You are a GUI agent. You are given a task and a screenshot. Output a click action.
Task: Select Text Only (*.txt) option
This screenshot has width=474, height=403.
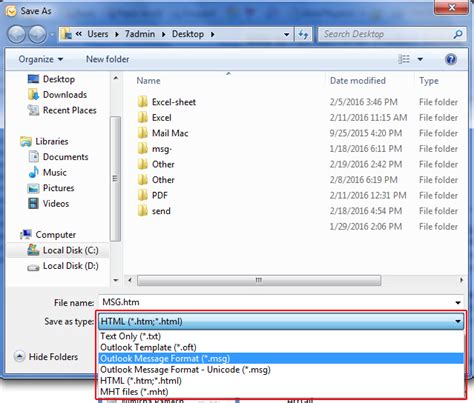tap(281, 336)
